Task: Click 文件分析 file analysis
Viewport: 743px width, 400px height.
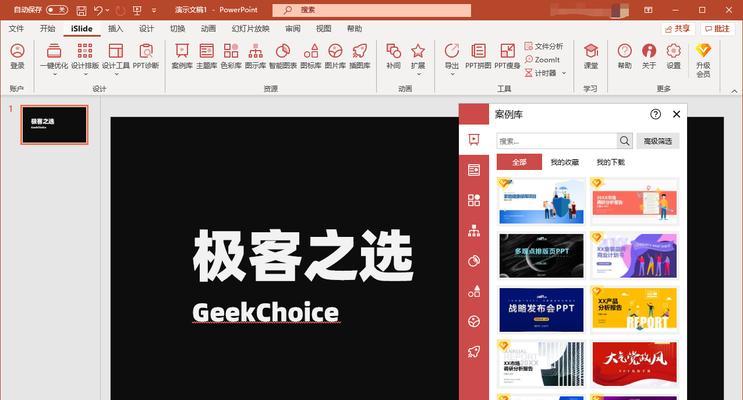Action: [x=544, y=46]
